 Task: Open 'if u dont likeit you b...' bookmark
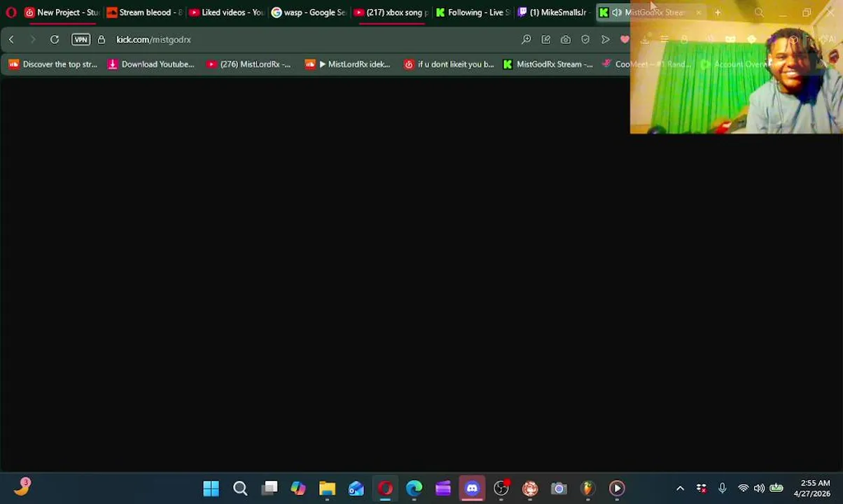[x=449, y=64]
